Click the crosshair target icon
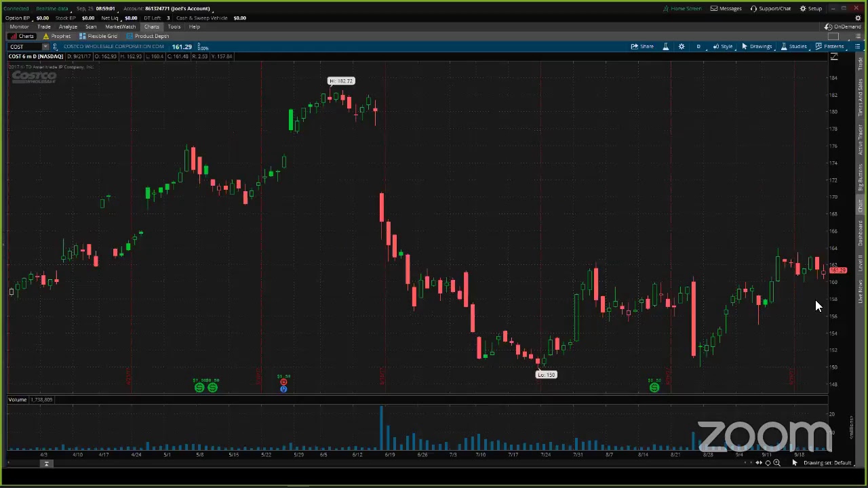The height and width of the screenshot is (488, 868). pos(768,463)
